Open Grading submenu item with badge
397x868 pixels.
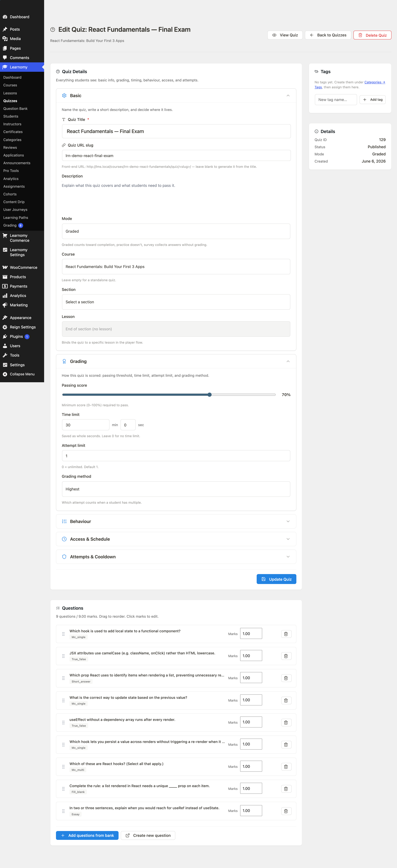point(13,225)
